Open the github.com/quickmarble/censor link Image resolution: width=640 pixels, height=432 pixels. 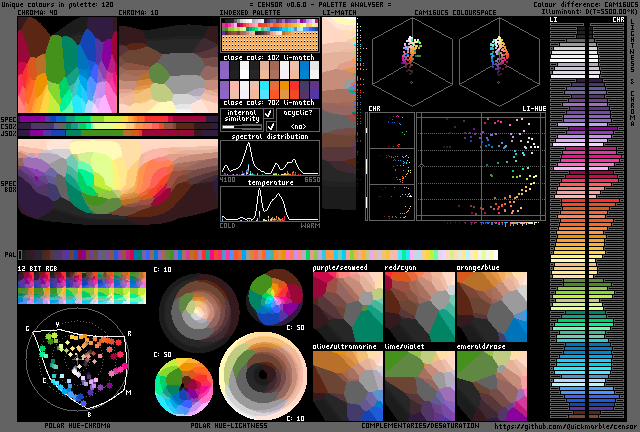click(x=564, y=425)
